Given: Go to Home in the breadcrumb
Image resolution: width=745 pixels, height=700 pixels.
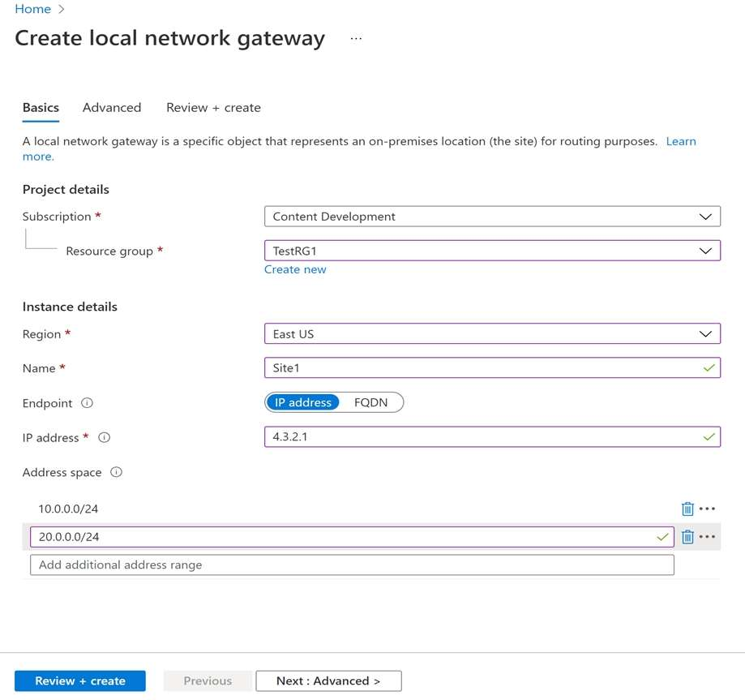Looking at the screenshot, I should tap(32, 9).
